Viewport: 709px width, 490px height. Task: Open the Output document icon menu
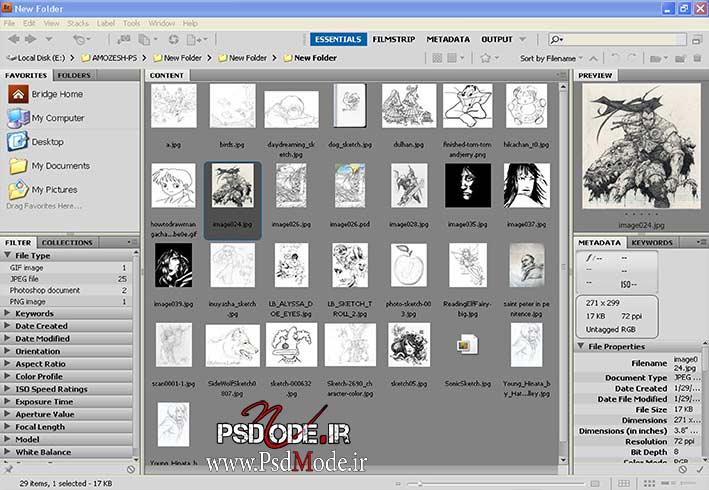pos(196,40)
